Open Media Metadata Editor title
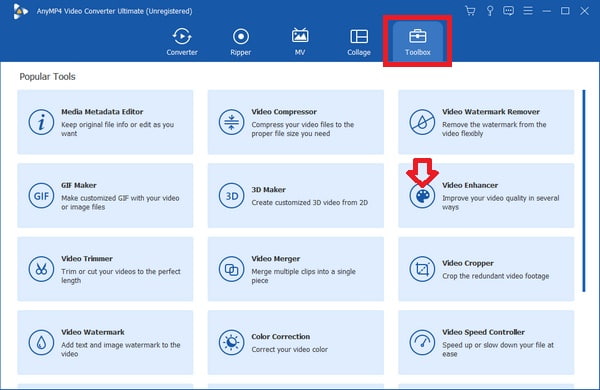 tap(102, 112)
